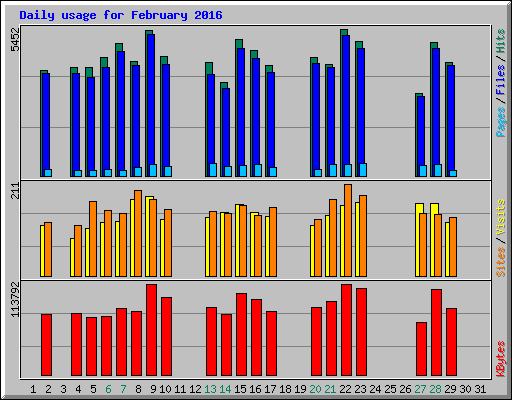Click the red KBytes bar for day 28
Viewport: 512px width, 400px height.
tap(436, 333)
